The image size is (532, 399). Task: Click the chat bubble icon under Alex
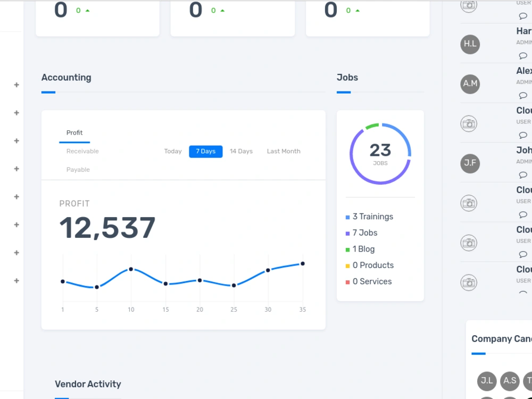523,95
